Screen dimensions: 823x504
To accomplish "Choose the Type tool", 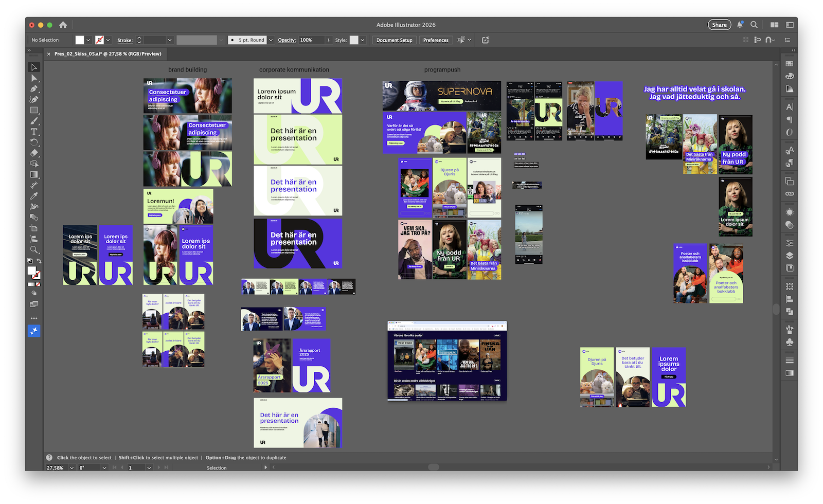I will click(x=34, y=132).
